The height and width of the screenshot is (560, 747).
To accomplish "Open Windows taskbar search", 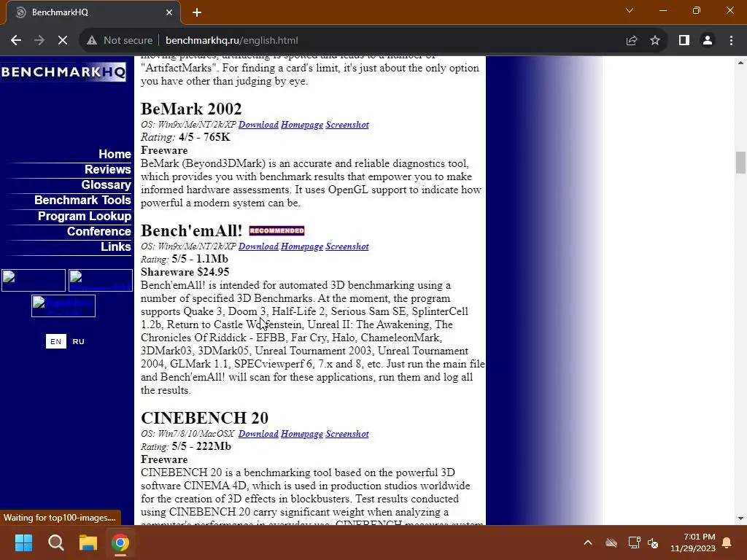I will coord(55,542).
